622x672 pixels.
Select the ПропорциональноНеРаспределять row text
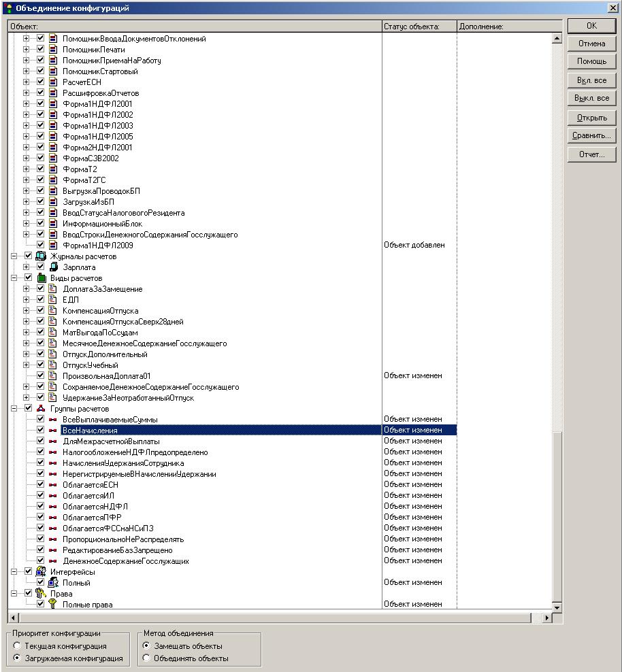pyautogui.click(x=123, y=539)
